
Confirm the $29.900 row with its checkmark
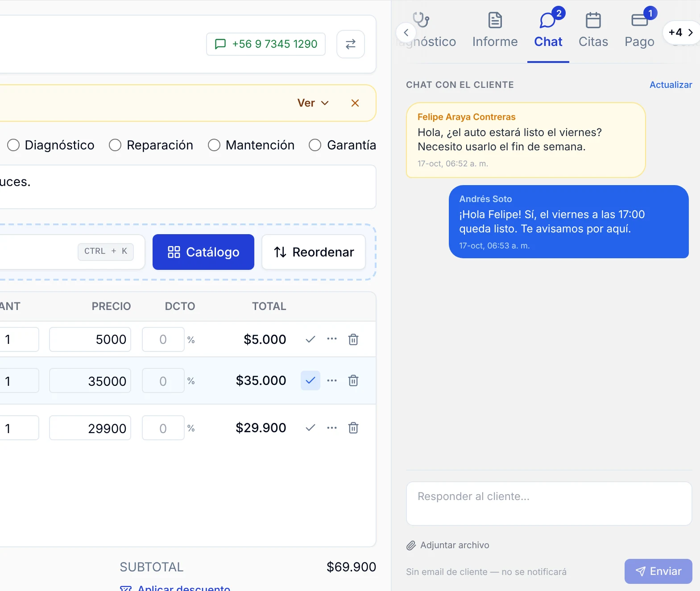coord(311,428)
